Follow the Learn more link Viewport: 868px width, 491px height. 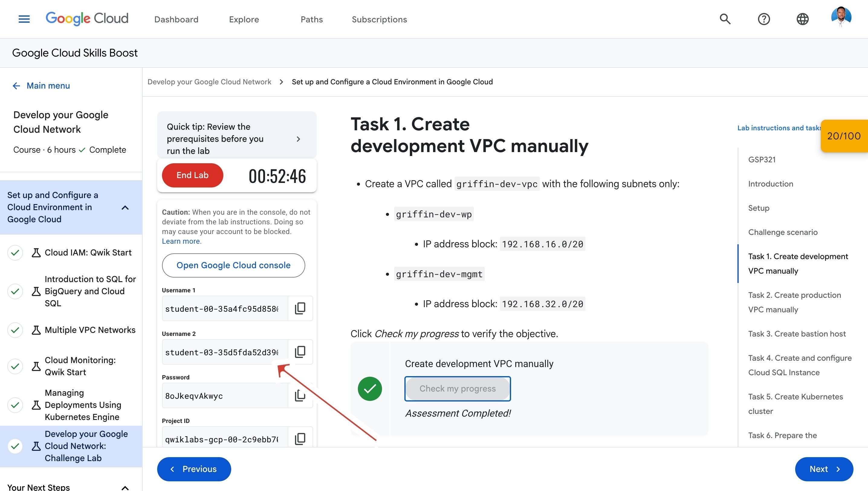181,242
